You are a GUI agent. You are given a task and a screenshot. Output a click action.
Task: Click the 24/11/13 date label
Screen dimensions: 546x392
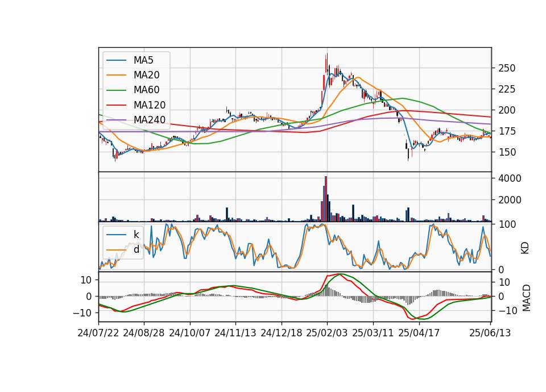pyautogui.click(x=235, y=333)
